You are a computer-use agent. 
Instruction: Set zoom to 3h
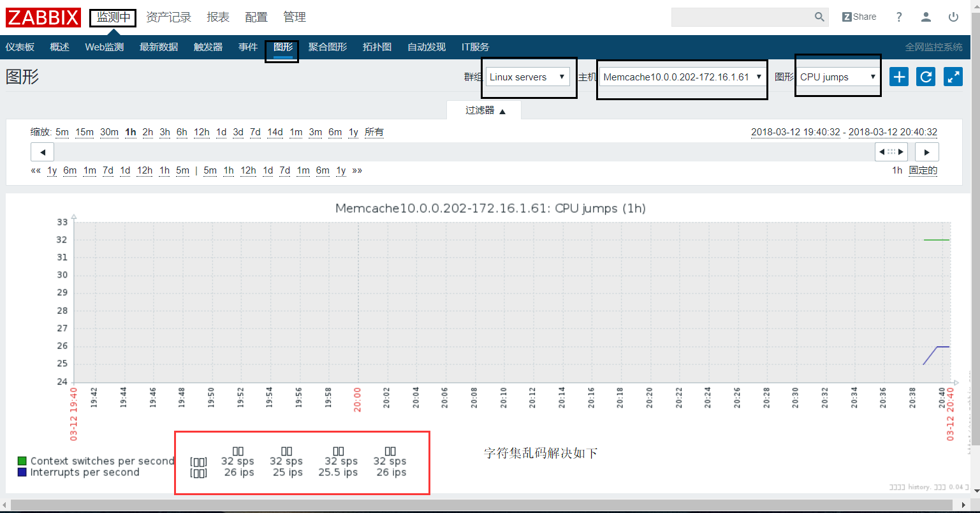(165, 132)
